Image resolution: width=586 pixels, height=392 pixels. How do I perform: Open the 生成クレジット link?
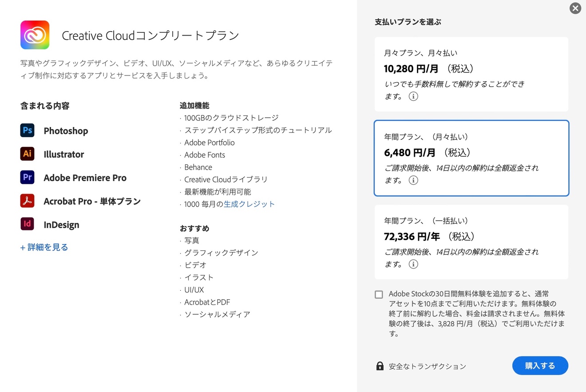(x=249, y=204)
